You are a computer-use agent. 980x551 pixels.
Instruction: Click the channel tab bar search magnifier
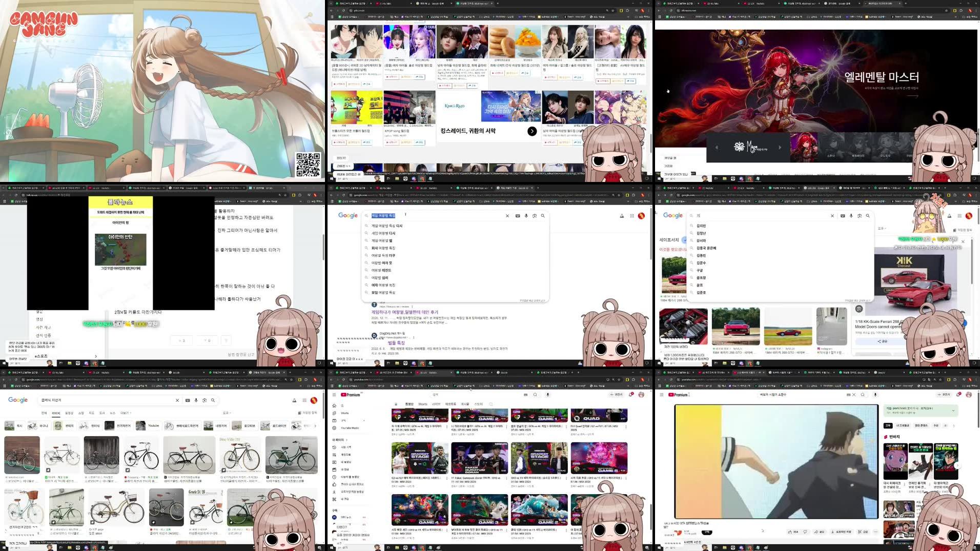click(x=491, y=404)
